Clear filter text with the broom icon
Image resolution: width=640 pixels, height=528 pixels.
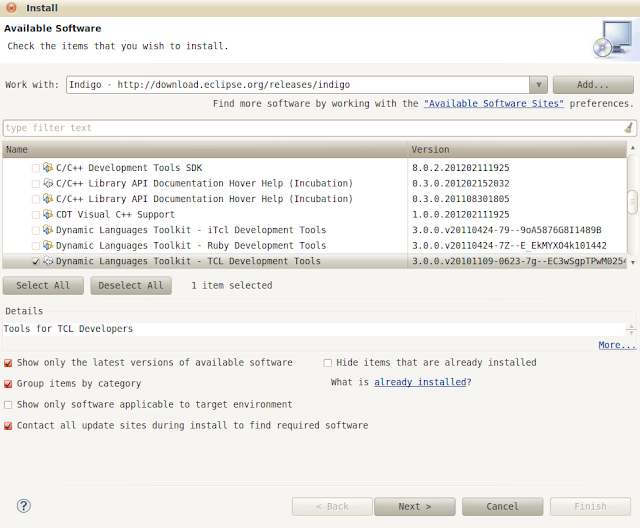point(629,128)
